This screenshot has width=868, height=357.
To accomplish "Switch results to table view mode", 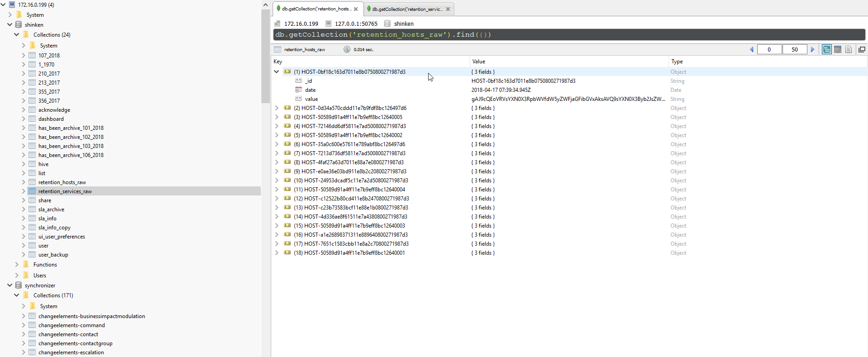I will pyautogui.click(x=837, y=49).
